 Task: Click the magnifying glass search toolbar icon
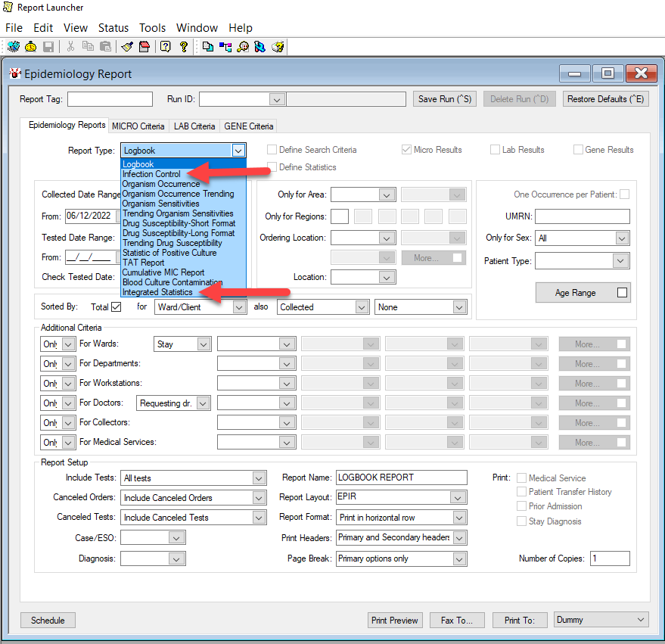click(x=243, y=47)
